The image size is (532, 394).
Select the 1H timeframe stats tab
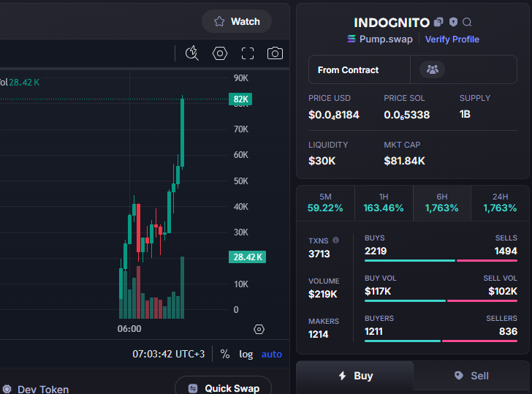pos(384,203)
